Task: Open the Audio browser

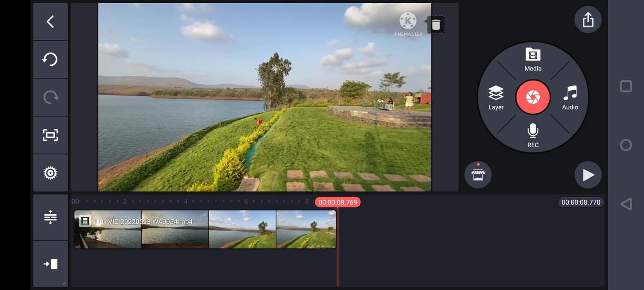Action: point(569,98)
